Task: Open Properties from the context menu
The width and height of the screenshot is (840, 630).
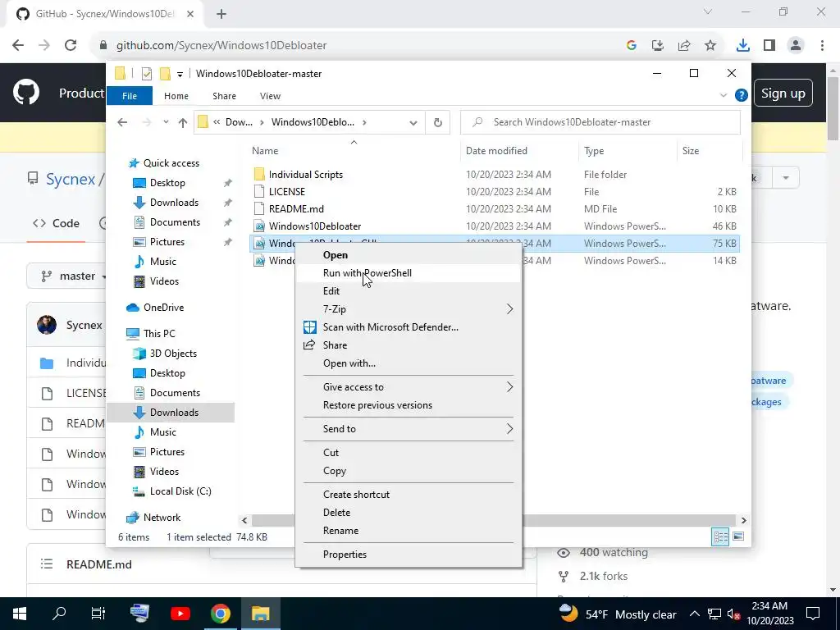Action: (345, 555)
